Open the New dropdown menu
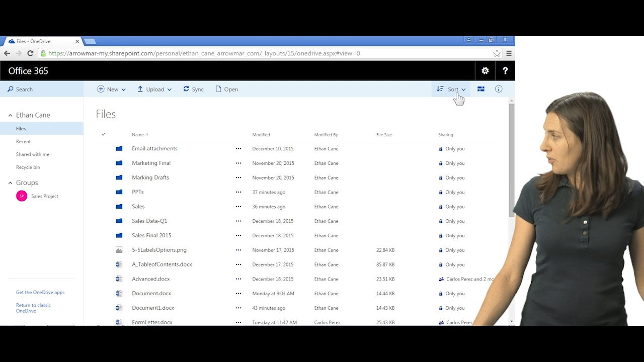 [x=111, y=89]
